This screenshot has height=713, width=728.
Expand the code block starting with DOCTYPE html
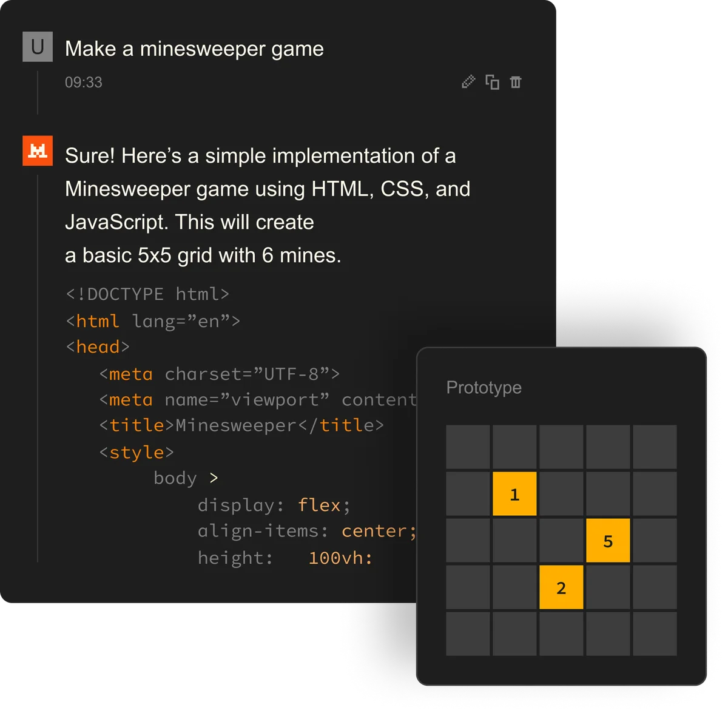click(147, 294)
